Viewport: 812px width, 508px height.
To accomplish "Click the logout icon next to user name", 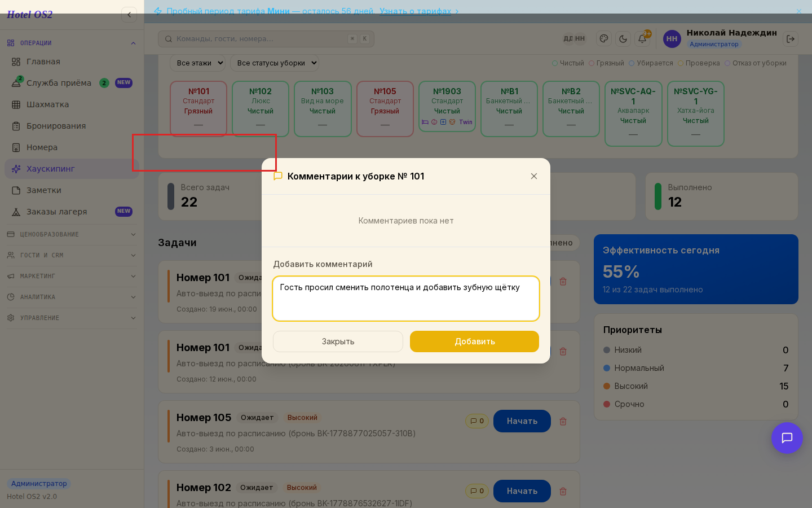I will (x=791, y=39).
